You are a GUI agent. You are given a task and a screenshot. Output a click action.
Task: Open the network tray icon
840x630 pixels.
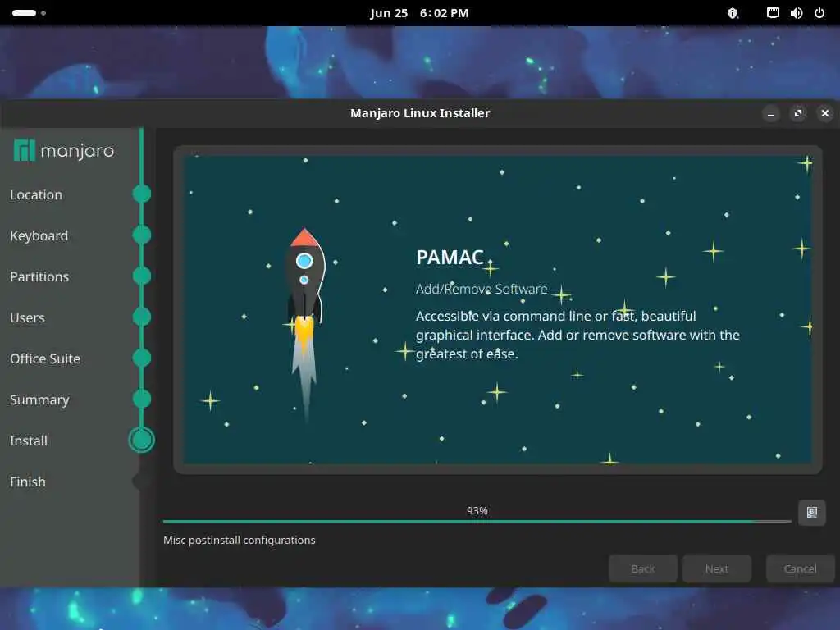click(773, 13)
